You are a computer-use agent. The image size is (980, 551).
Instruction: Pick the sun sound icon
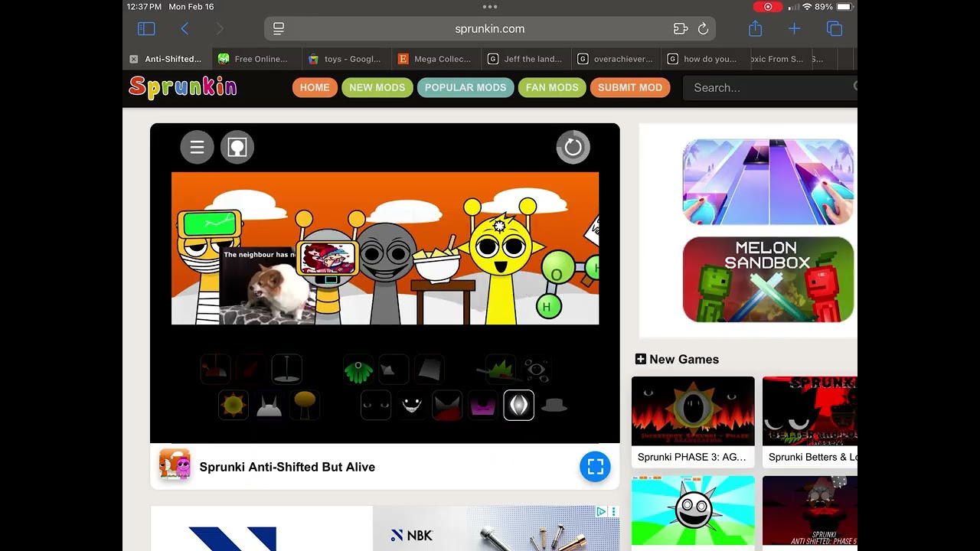234,405
